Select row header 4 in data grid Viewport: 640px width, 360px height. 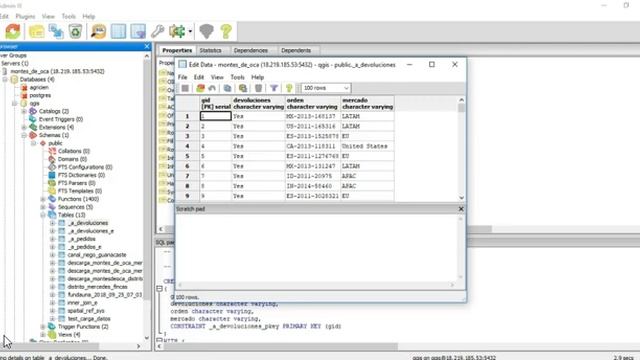187,146
